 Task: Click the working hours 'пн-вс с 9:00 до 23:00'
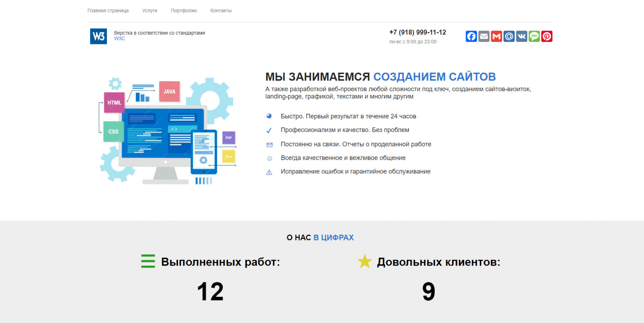(x=413, y=41)
